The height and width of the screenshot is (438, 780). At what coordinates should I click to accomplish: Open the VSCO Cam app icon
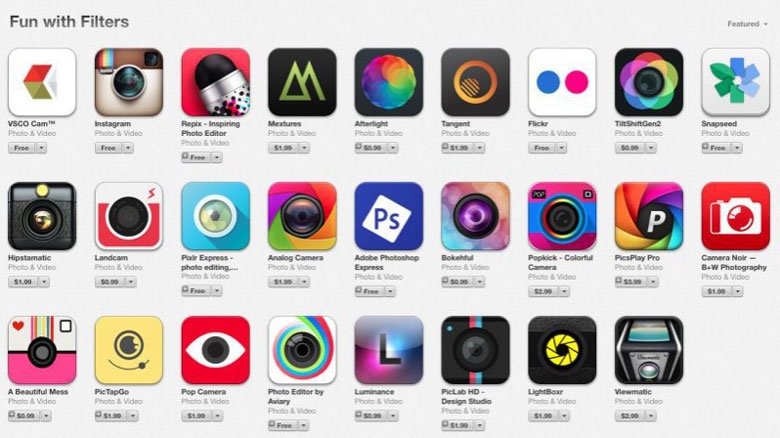(42, 82)
